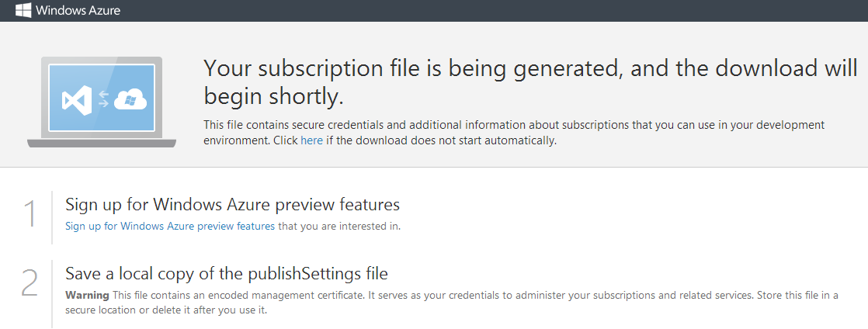Click the large step number 1

[x=30, y=214]
